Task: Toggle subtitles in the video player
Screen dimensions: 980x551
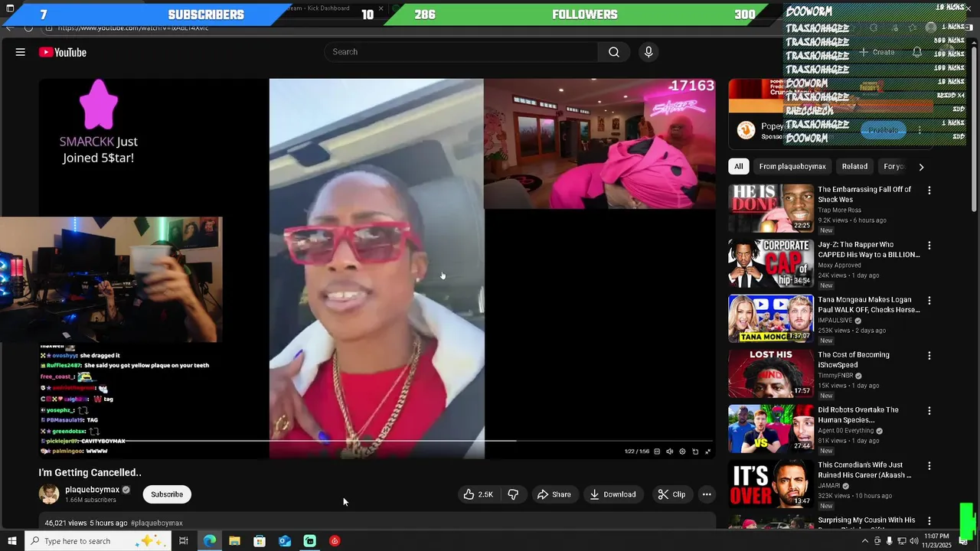Action: point(657,452)
